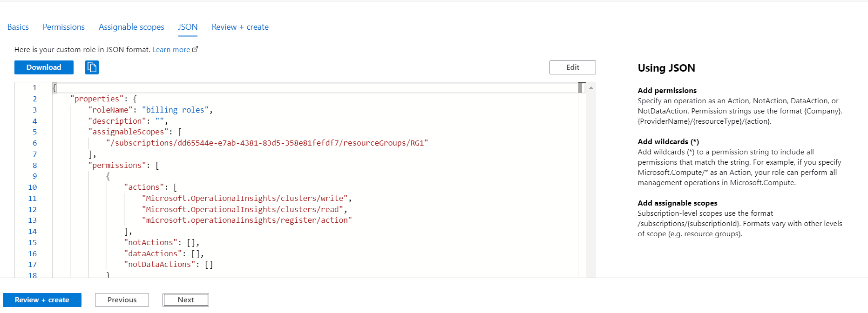Open the Review + create tab at top
868x313 pixels.
(x=240, y=27)
